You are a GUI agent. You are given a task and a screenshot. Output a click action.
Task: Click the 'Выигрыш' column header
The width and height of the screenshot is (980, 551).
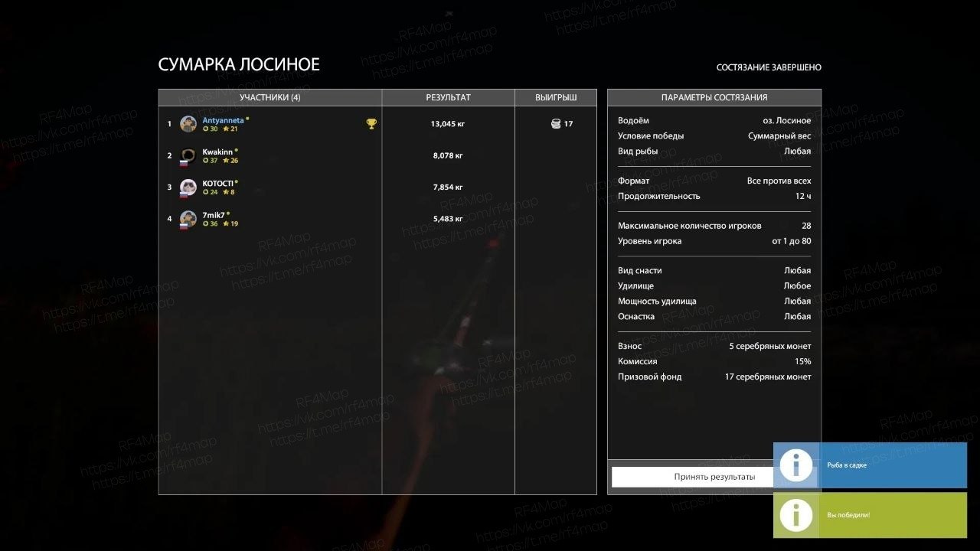(556, 97)
